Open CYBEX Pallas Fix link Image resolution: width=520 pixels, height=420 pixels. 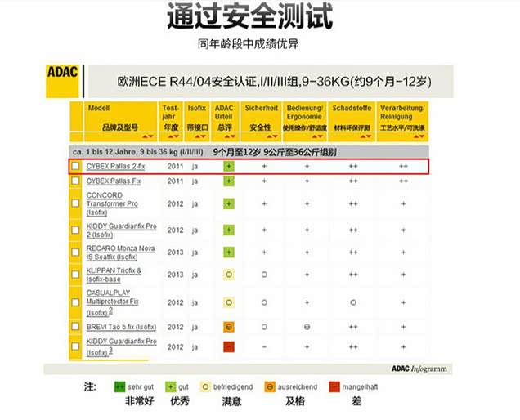pyautogui.click(x=114, y=181)
